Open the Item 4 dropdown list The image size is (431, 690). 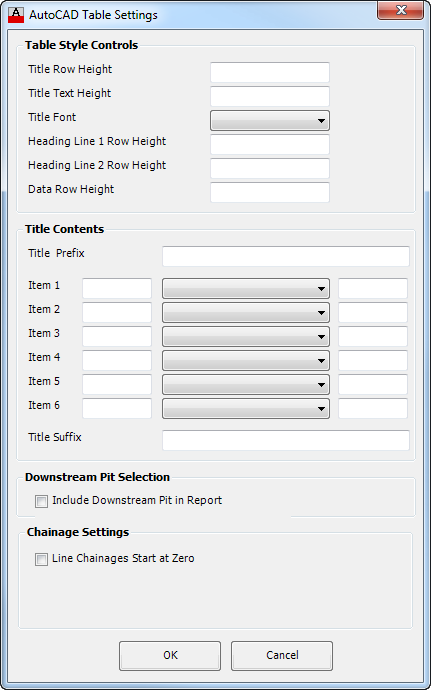[246, 360]
